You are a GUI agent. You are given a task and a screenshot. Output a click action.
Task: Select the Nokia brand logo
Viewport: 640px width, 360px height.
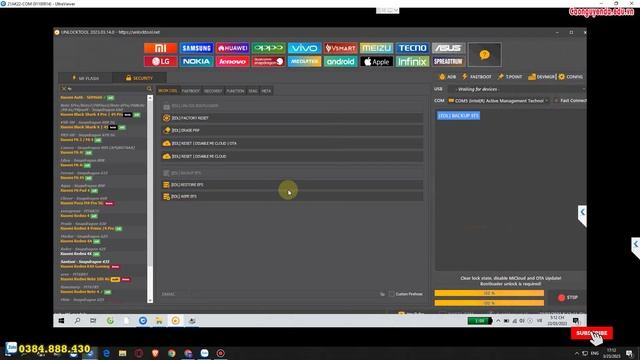[x=196, y=62]
